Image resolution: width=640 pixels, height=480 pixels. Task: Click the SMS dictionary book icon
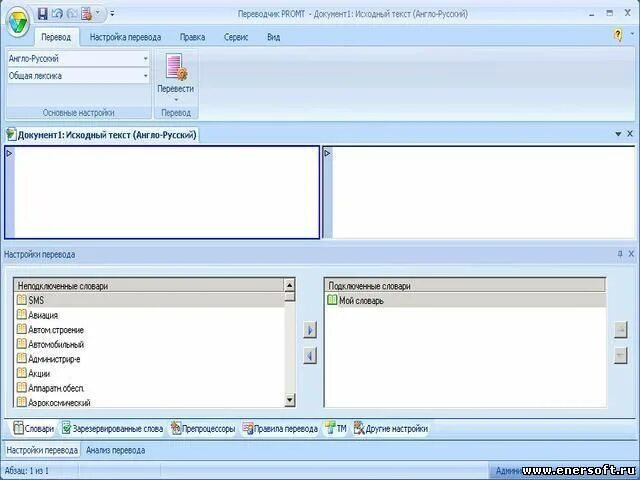(22, 300)
